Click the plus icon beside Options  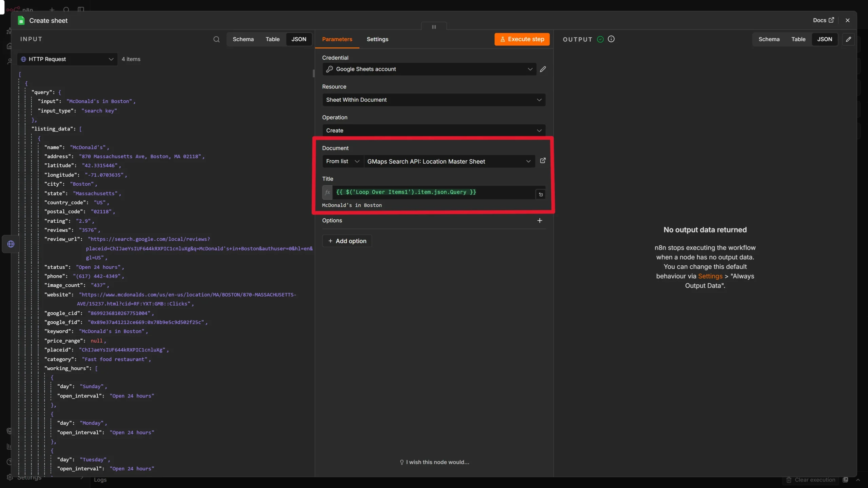tap(540, 221)
